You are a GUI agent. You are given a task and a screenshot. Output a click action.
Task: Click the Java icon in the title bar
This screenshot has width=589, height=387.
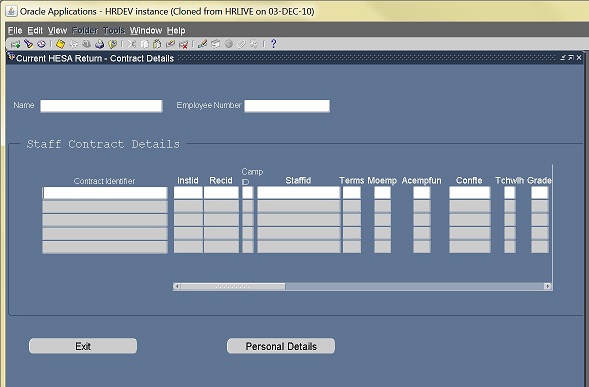pos(11,11)
